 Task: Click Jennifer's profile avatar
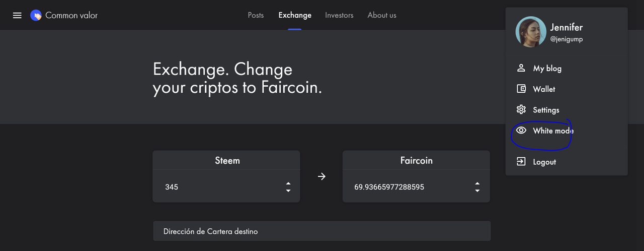530,32
